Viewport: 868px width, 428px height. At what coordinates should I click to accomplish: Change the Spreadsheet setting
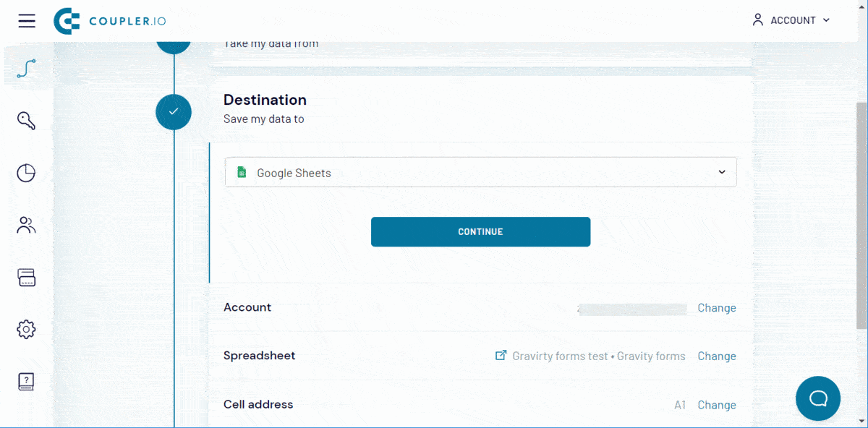[x=717, y=356]
